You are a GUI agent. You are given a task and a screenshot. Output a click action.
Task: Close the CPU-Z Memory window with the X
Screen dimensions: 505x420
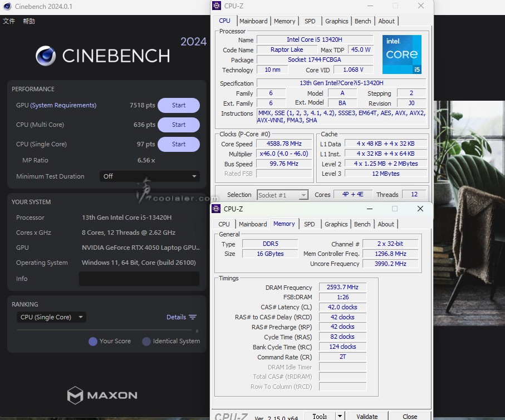tap(420, 209)
